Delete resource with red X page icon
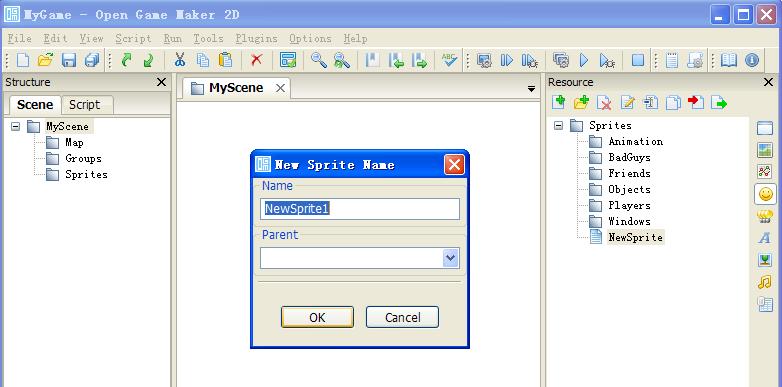Screen dimensions: 782x387 point(604,103)
